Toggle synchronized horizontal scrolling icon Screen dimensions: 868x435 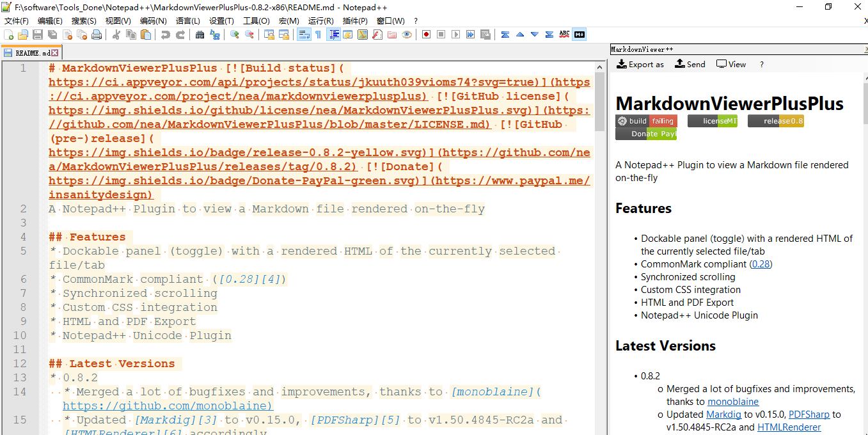click(x=283, y=35)
